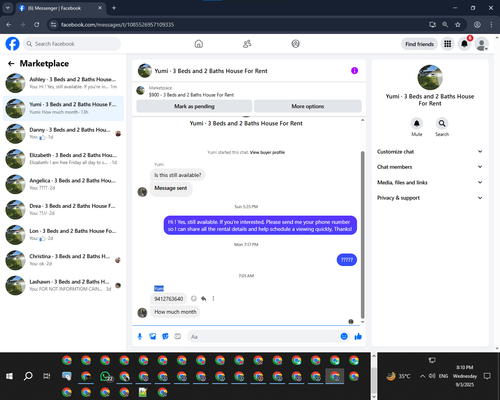The height and width of the screenshot is (400, 500).
Task: Expand Privacy & support section
Action: click(430, 198)
